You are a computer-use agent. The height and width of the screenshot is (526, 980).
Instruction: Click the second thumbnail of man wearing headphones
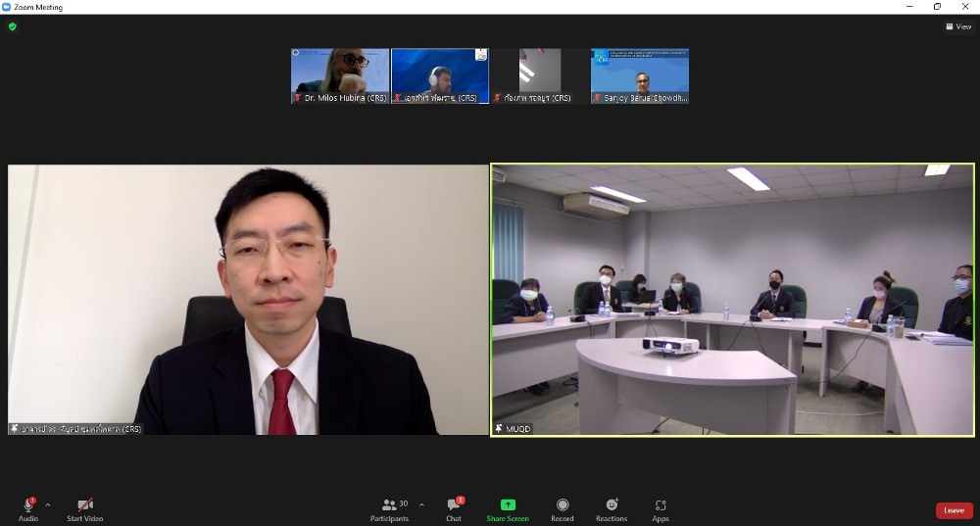point(440,75)
